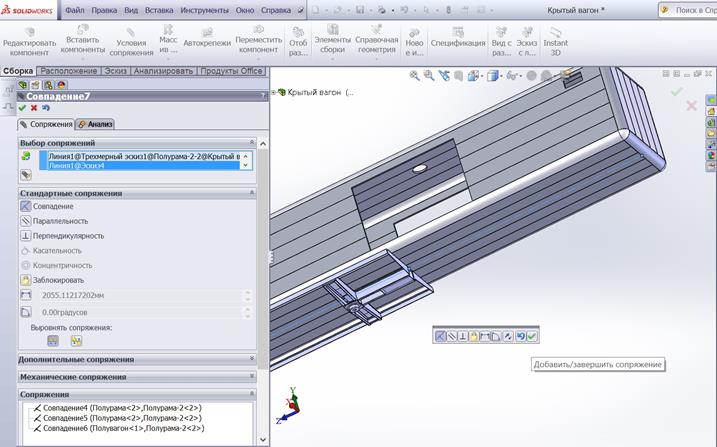Confirm the mate with the green checkmark
The image size is (717, 447).
[22, 108]
